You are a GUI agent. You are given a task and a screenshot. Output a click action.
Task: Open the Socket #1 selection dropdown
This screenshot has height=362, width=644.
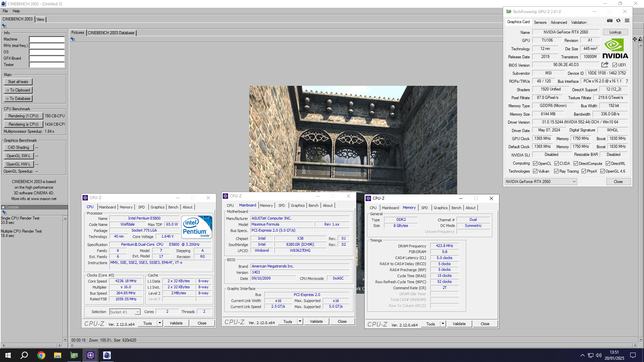[x=125, y=312]
